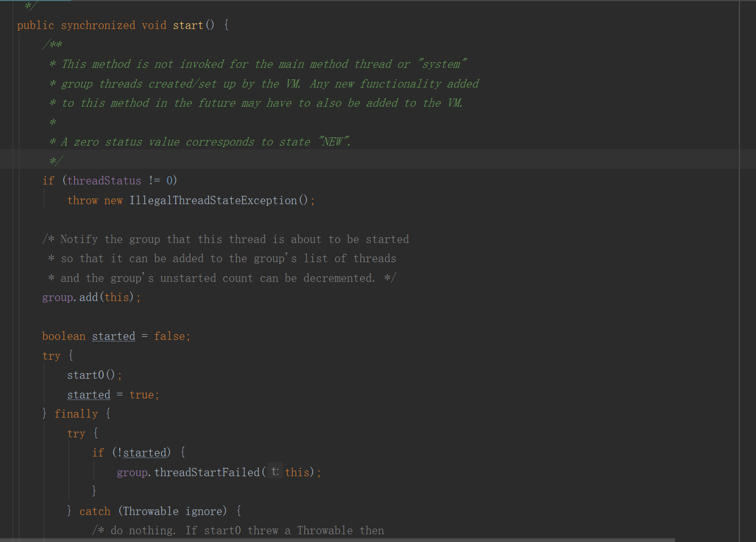Click '!started' in the if condition

142,453
